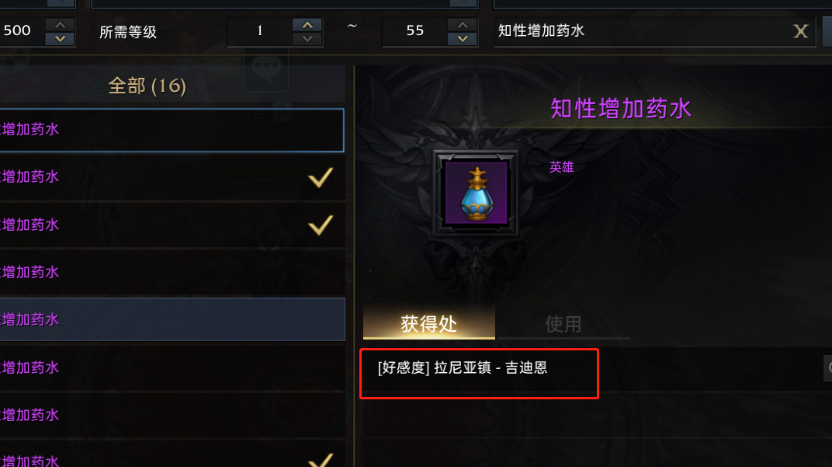Decrease the maximum level 55 stepper
The width and height of the screenshot is (832, 467).
point(463,39)
